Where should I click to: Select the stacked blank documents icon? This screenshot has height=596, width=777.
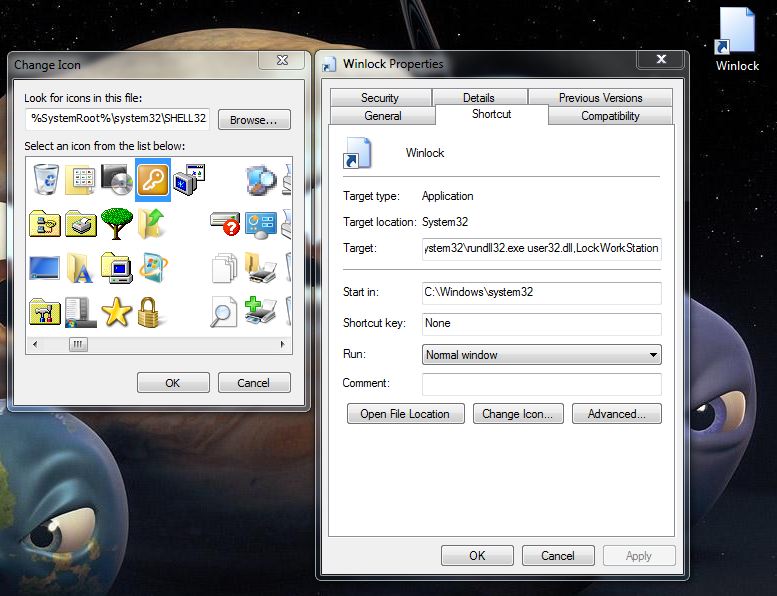(x=224, y=268)
